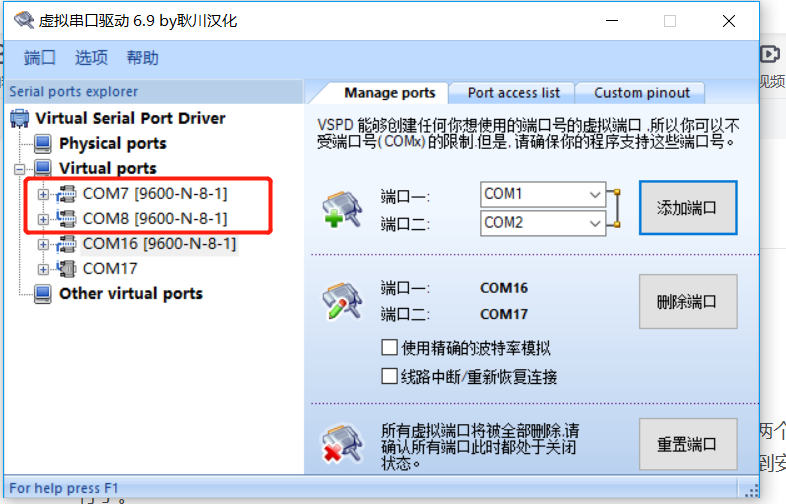Click the 'For help press F1' status text

pos(64,488)
